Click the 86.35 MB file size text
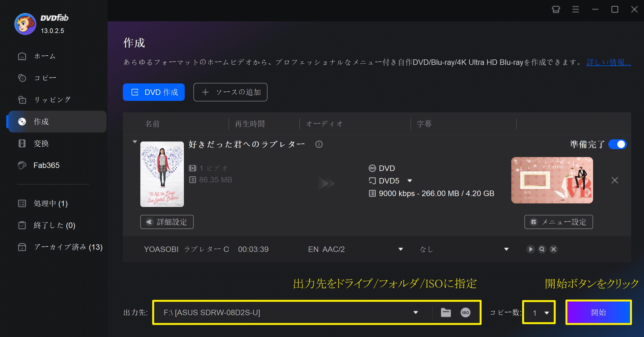644x337 pixels. pyautogui.click(x=215, y=180)
